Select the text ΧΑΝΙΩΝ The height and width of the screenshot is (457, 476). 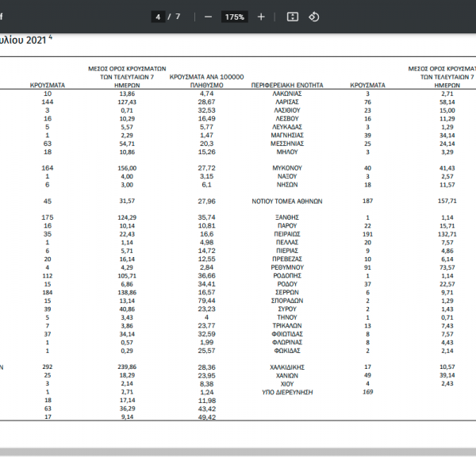coord(287,375)
